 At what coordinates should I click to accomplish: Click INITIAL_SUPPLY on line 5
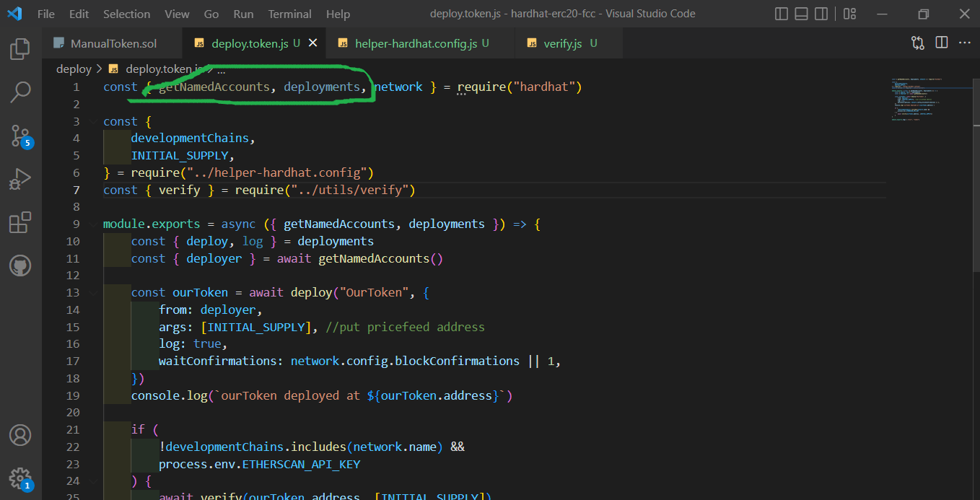(180, 155)
